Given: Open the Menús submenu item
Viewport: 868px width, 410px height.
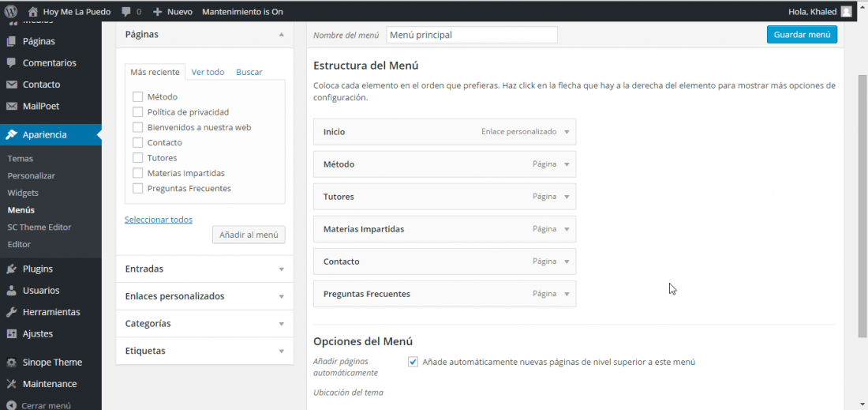Looking at the screenshot, I should coord(21,210).
